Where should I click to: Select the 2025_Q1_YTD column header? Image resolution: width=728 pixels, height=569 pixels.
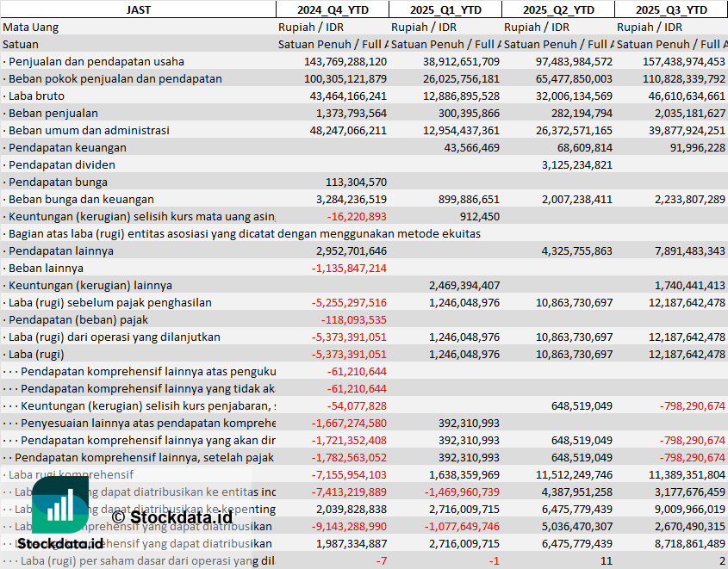[x=445, y=9]
